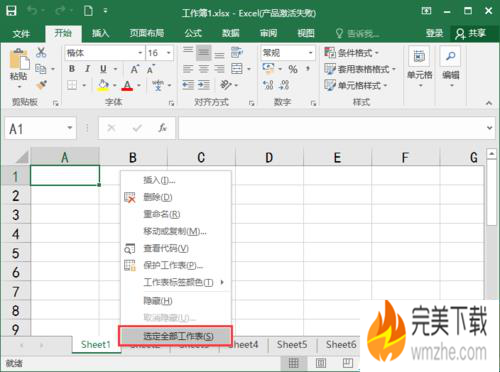Increase indent in alignment group
The width and height of the screenshot is (500, 372).
204,85
